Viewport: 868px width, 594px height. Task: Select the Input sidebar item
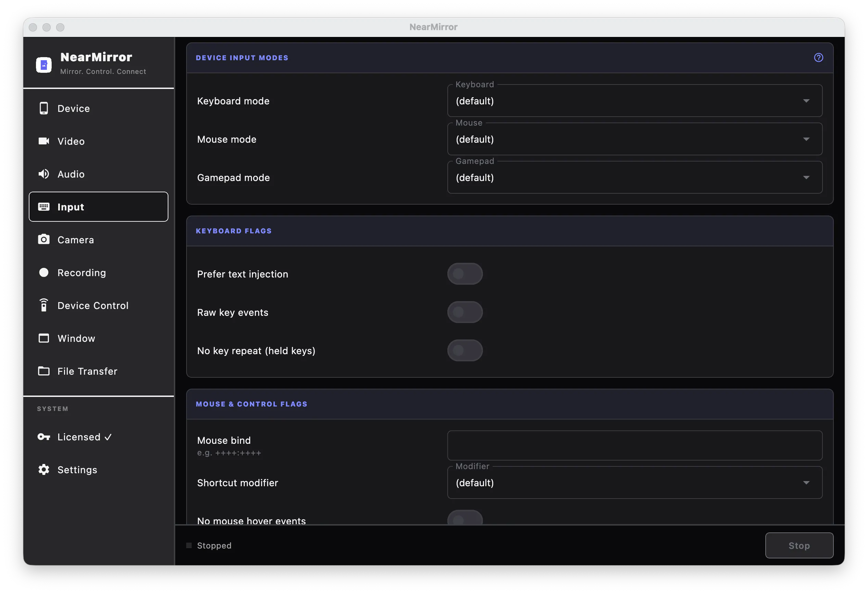tap(99, 207)
